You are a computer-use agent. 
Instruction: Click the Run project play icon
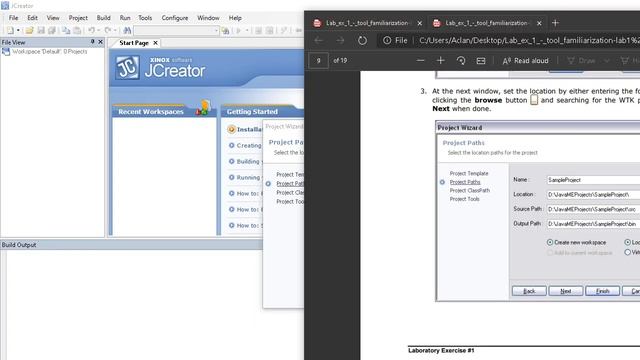239,31
